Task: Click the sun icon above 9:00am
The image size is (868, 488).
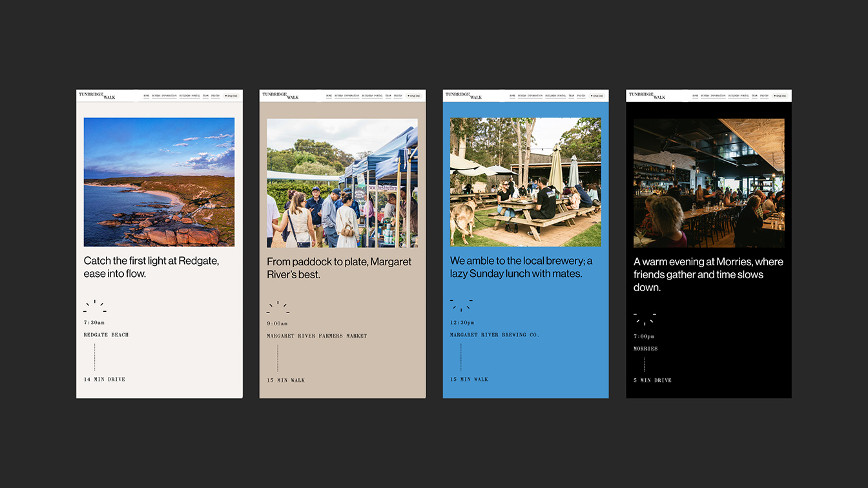Action: (x=278, y=307)
